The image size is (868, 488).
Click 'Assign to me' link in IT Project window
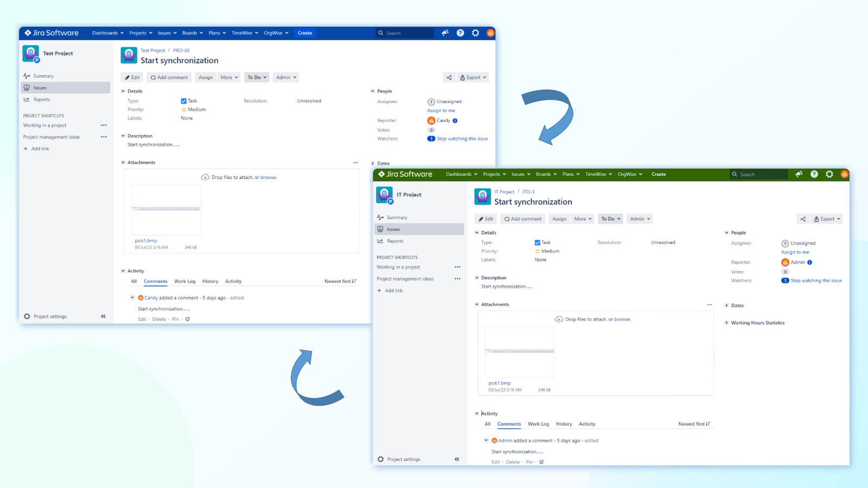pyautogui.click(x=795, y=252)
